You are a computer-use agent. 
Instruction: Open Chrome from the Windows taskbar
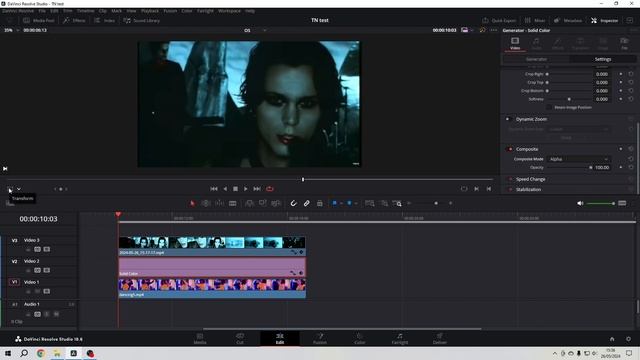(40, 353)
